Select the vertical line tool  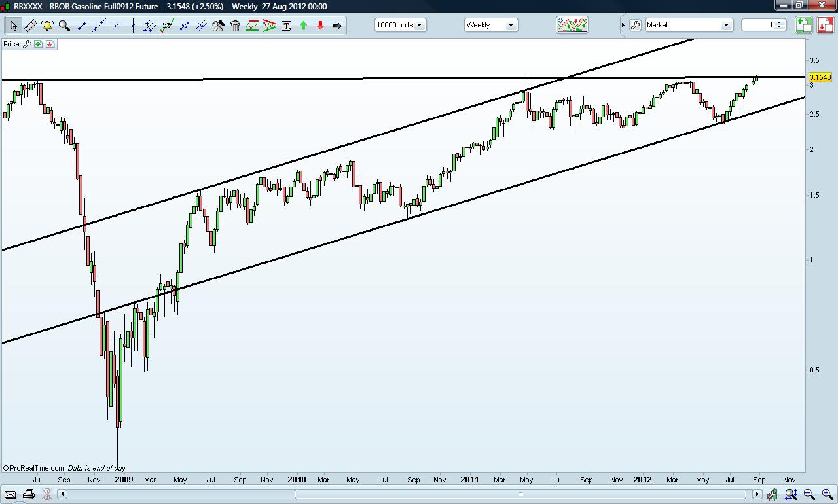133,26
